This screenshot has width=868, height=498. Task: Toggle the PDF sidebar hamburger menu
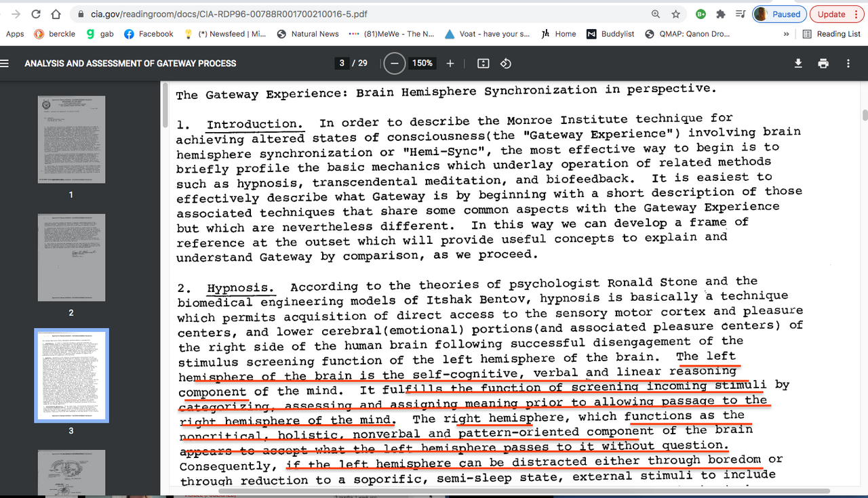pos(5,63)
